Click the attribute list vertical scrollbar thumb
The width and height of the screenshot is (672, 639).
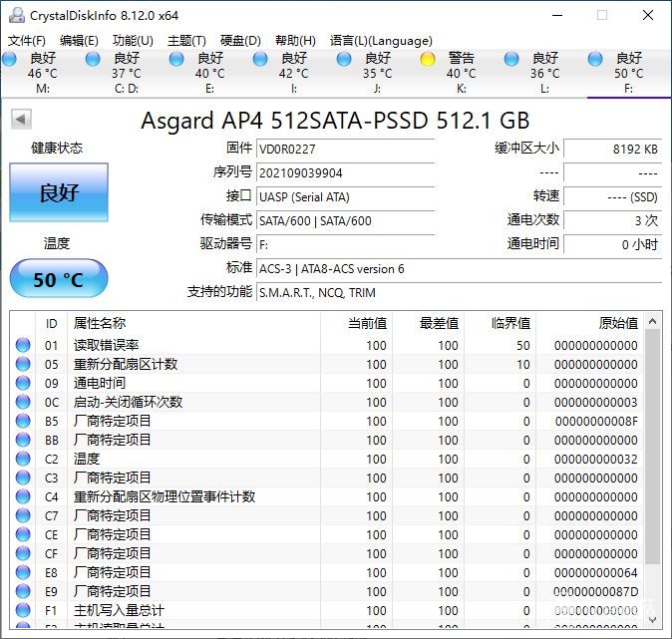click(x=652, y=447)
